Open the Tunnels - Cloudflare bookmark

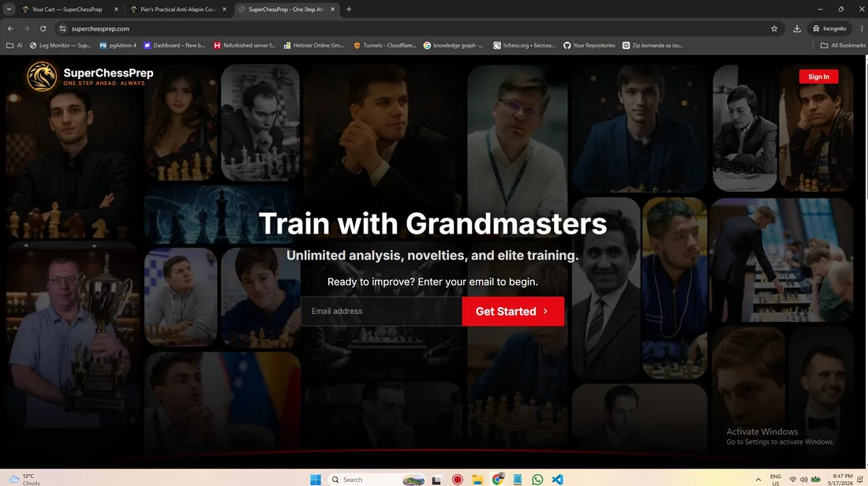click(x=384, y=46)
